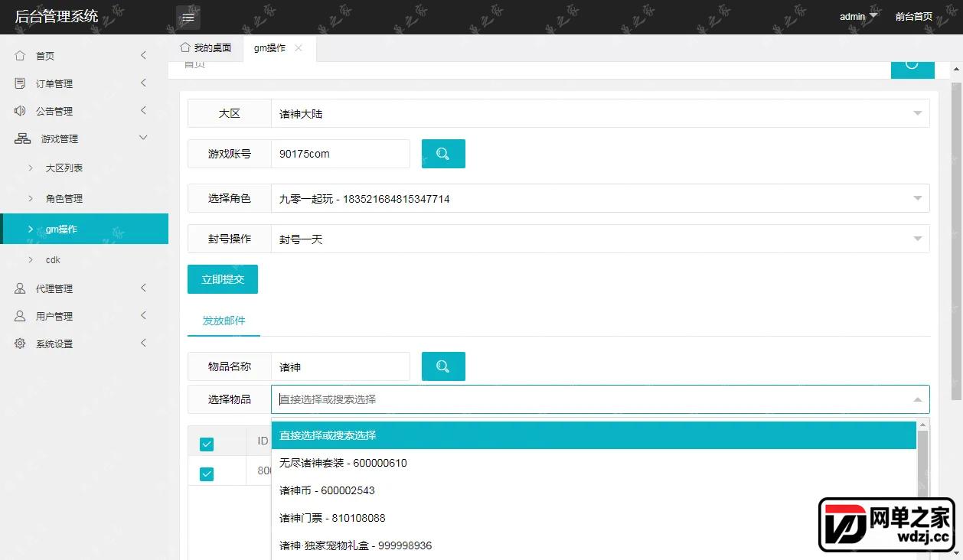Toggle the checkbox in the first table row
Screen dimensions: 963x560
(207, 474)
